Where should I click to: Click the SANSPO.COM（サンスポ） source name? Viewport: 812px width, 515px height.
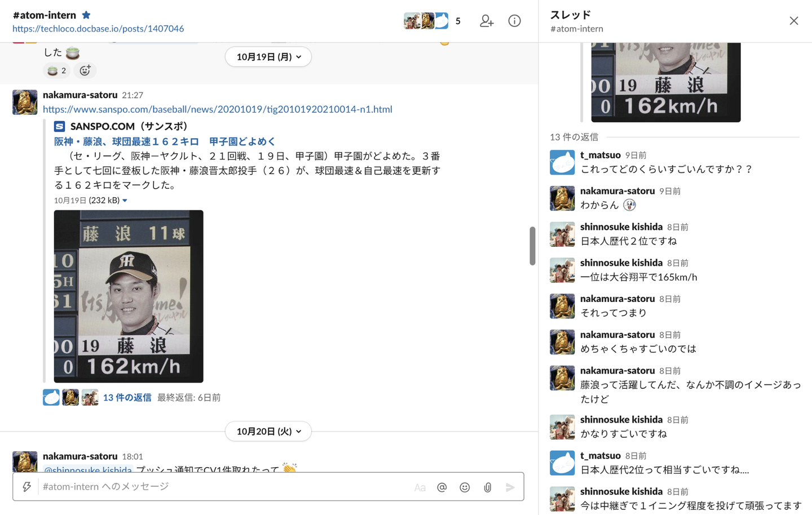(x=129, y=127)
